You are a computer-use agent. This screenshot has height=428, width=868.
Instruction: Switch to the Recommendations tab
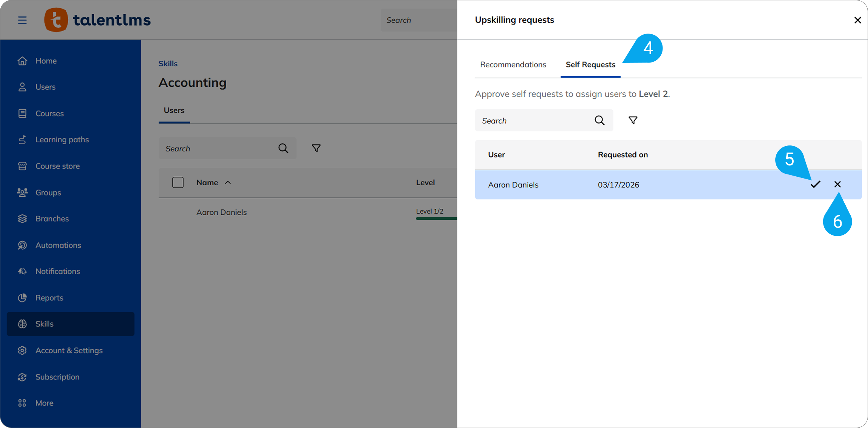tap(513, 64)
